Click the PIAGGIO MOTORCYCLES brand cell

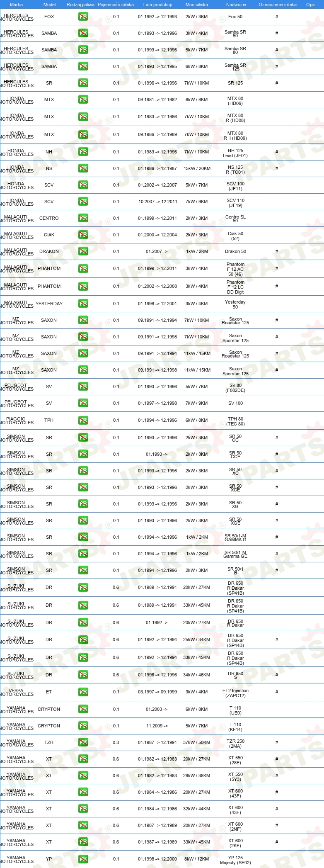click(17, 421)
